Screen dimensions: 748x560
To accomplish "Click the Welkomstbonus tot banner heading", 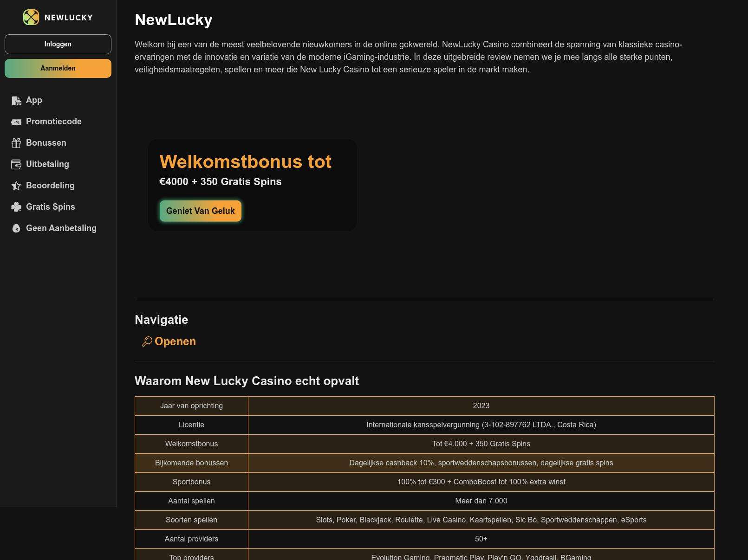I will click(x=246, y=162).
